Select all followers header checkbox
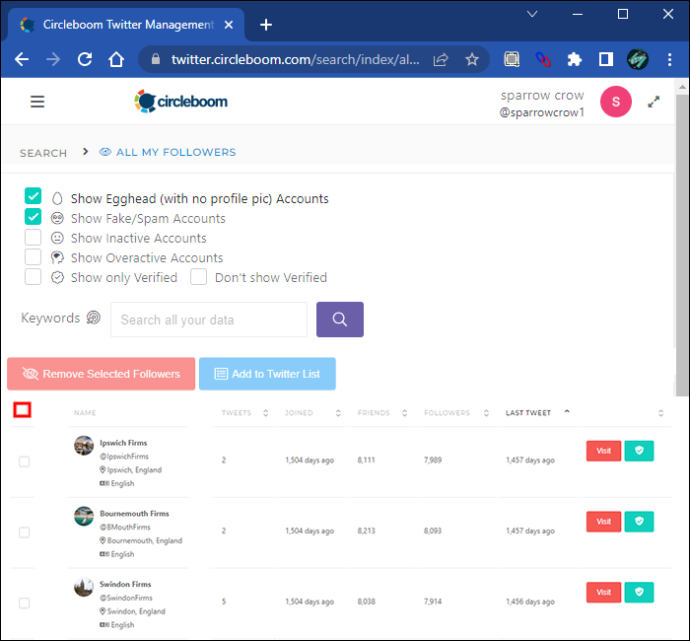690x641 pixels. 22,410
